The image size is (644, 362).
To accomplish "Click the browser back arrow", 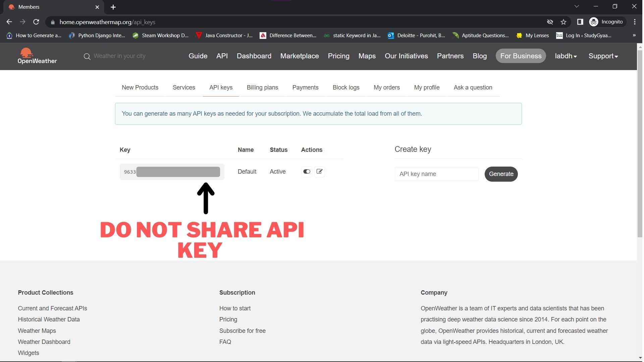I will click(9, 22).
